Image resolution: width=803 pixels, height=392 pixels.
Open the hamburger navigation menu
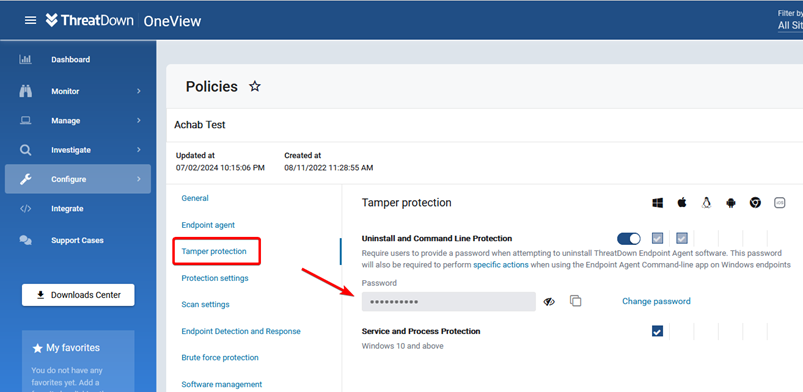coord(31,20)
